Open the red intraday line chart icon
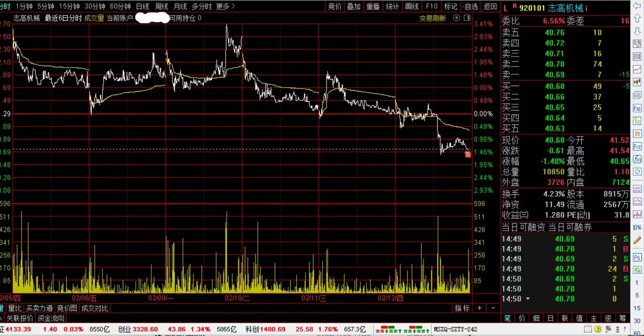644x336 pixels. [x=637, y=69]
